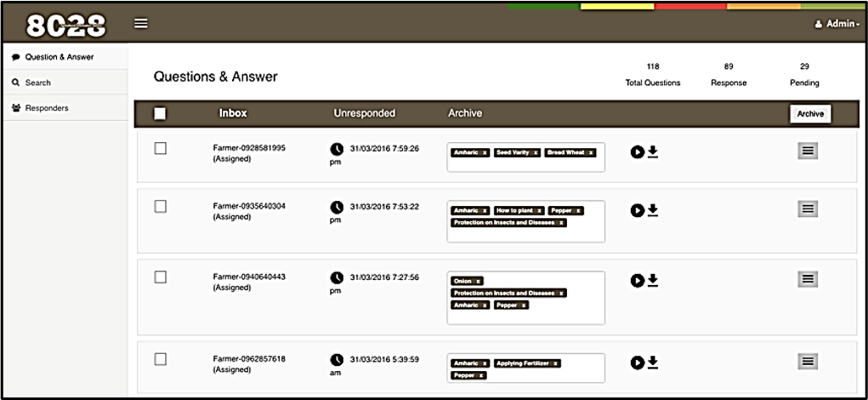Click the clock icon beside 7:59:26
The image size is (868, 400).
coord(338,149)
